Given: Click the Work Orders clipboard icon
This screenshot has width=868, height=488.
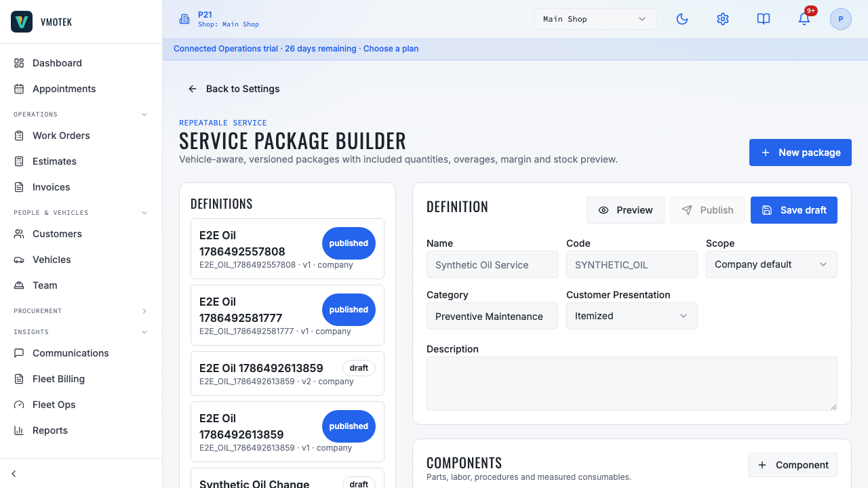Looking at the screenshot, I should pyautogui.click(x=19, y=136).
